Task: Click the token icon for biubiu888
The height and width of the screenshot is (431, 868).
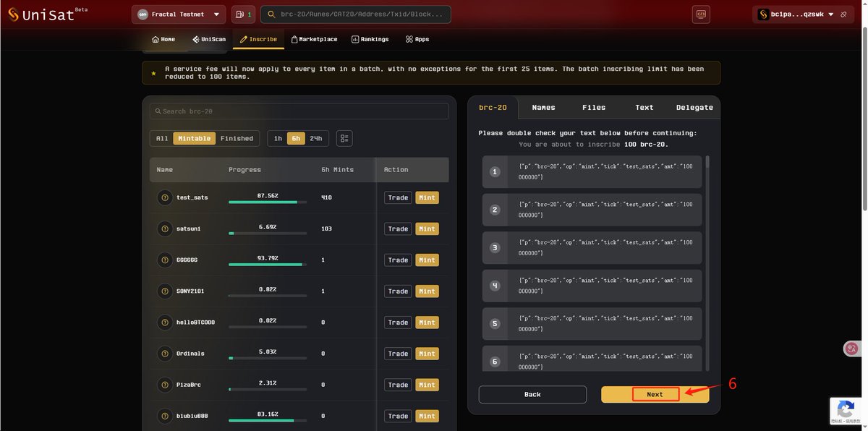Action: (164, 416)
